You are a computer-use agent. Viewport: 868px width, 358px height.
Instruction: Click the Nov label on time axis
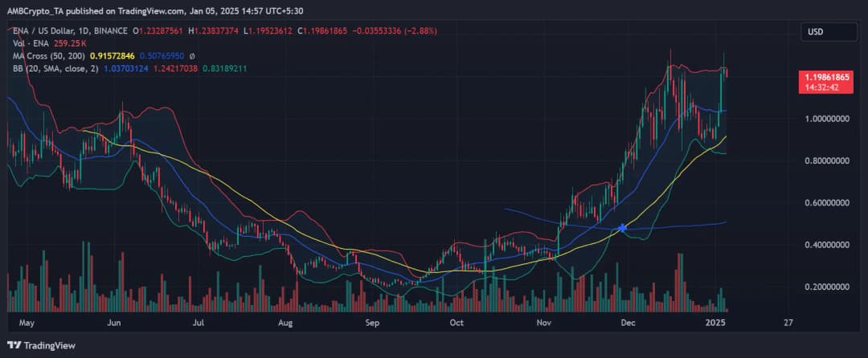[x=544, y=323]
